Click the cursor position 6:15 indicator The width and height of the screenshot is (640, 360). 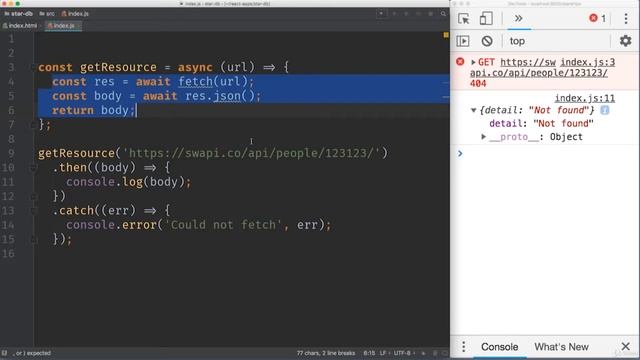click(x=369, y=353)
